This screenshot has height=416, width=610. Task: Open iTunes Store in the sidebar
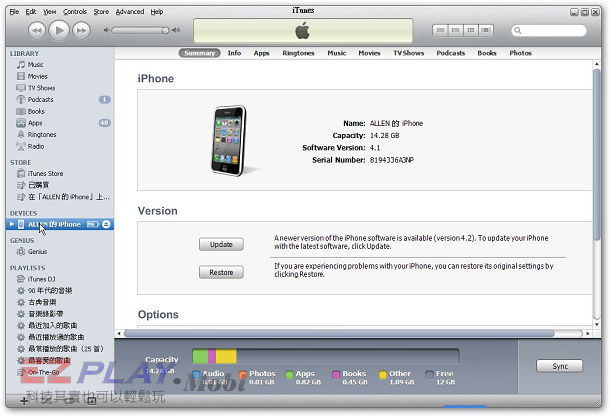click(60, 174)
